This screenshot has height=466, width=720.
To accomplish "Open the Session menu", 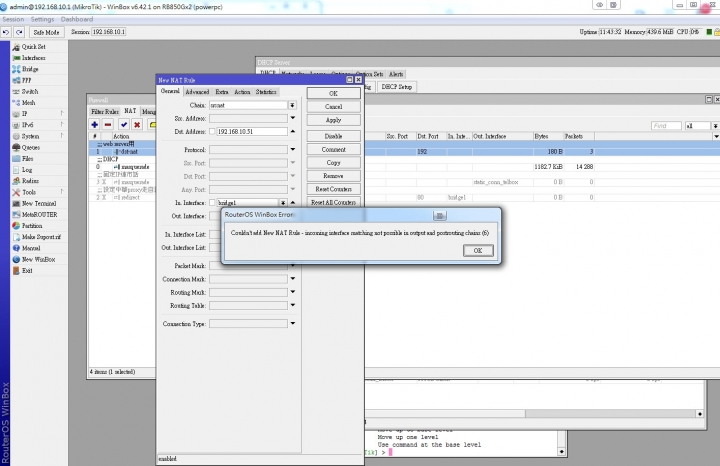I will 13,19.
